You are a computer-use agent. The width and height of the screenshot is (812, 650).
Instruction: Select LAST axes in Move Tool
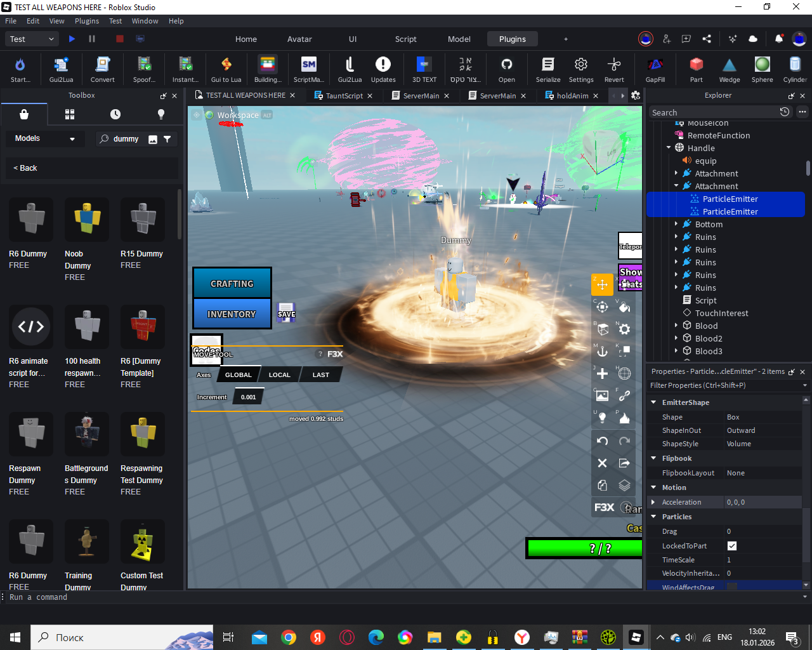point(320,375)
